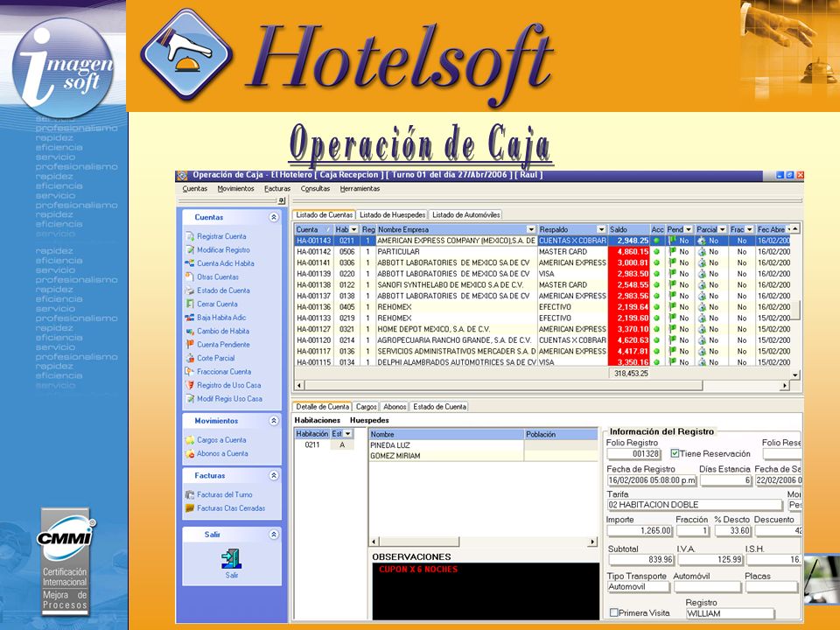Click the application icon in the title bar
The width and height of the screenshot is (840, 630).
click(182, 176)
